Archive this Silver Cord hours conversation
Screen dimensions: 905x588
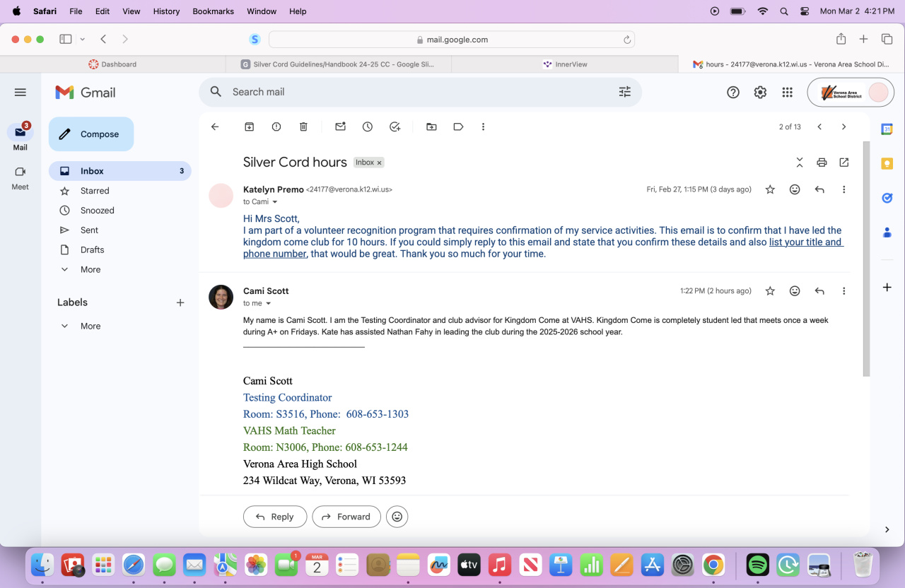click(250, 127)
